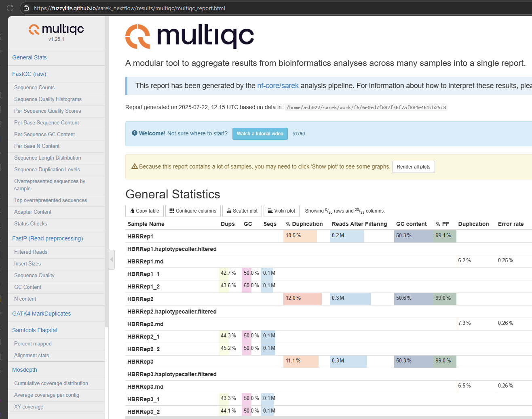Jump to Sequence Counts
This screenshot has height=419, width=532.
tap(34, 87)
